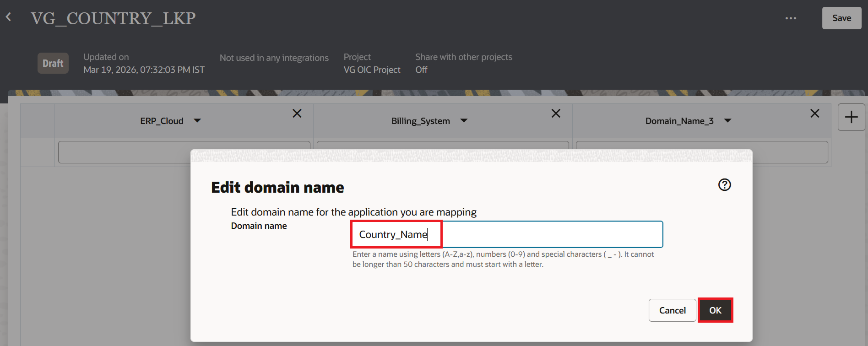Cancel the Edit domain name dialog

click(672, 310)
